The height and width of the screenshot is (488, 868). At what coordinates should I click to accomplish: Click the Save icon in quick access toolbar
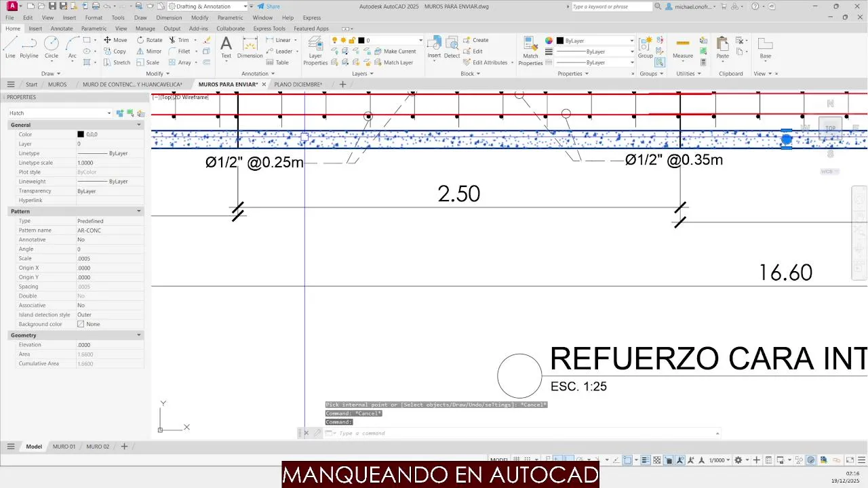click(x=52, y=6)
